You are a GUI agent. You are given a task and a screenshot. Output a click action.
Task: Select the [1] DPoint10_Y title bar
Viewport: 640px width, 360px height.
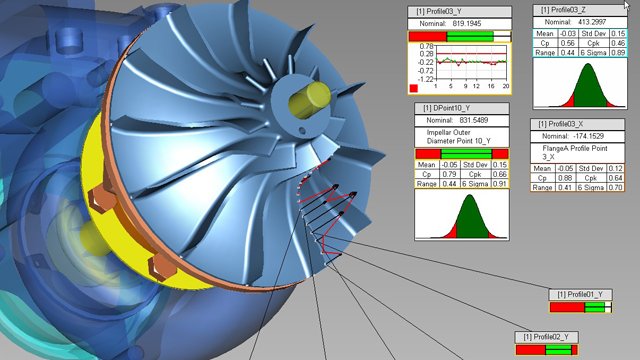point(462,108)
